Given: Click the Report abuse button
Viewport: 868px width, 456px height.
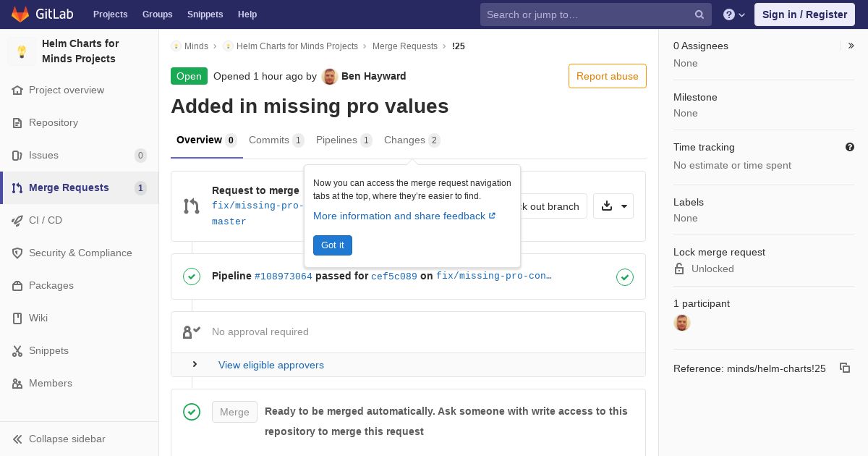Looking at the screenshot, I should 607,76.
